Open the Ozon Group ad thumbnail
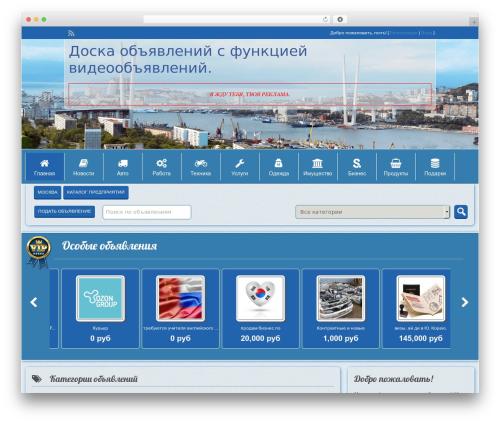The height and width of the screenshot is (423, 500). pyautogui.click(x=100, y=298)
